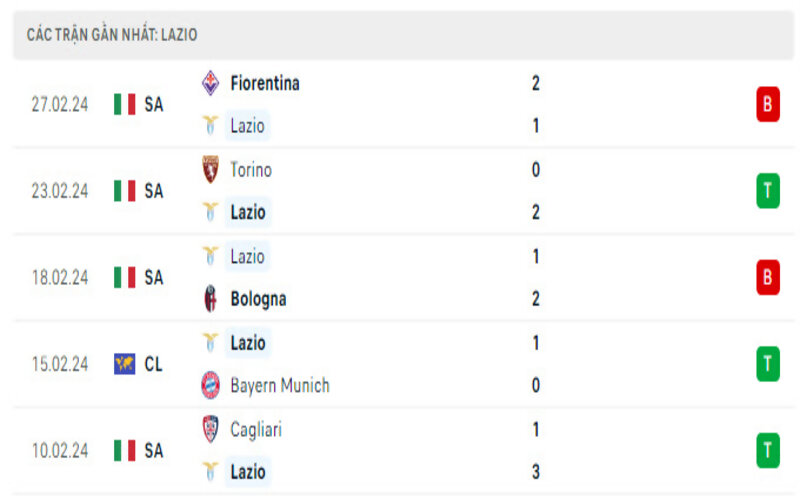Open the Fiorentina team link

coord(264,83)
